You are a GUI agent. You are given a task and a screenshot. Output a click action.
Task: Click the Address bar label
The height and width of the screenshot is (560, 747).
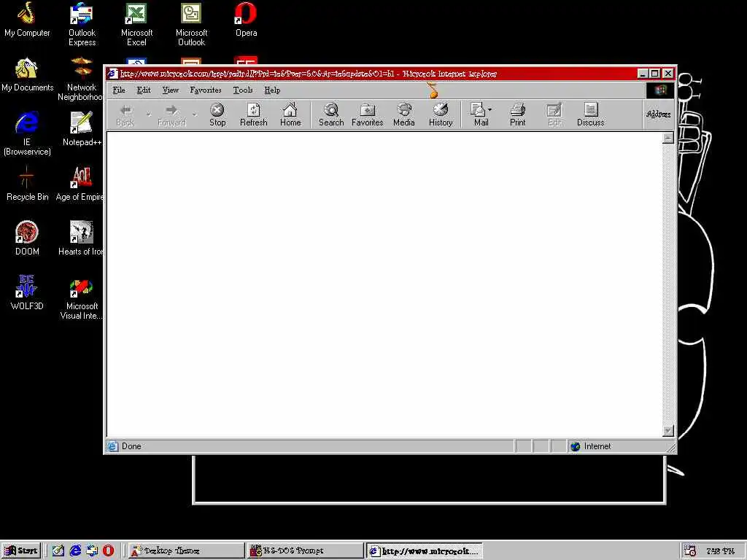tap(659, 114)
